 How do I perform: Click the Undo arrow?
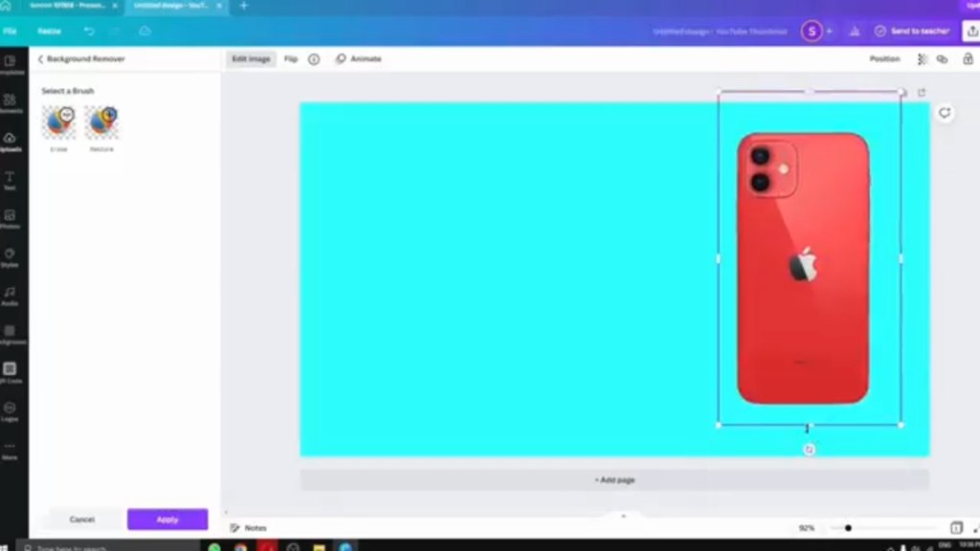coord(89,31)
